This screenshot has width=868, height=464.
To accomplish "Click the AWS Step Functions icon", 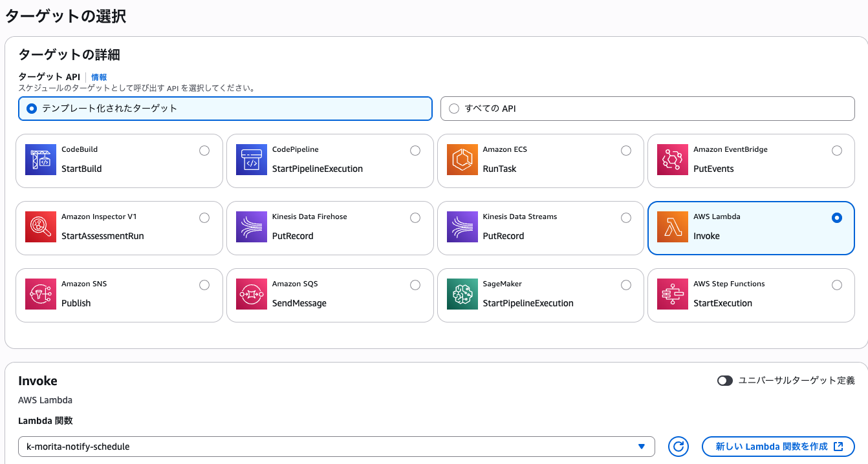I will pyautogui.click(x=673, y=294).
